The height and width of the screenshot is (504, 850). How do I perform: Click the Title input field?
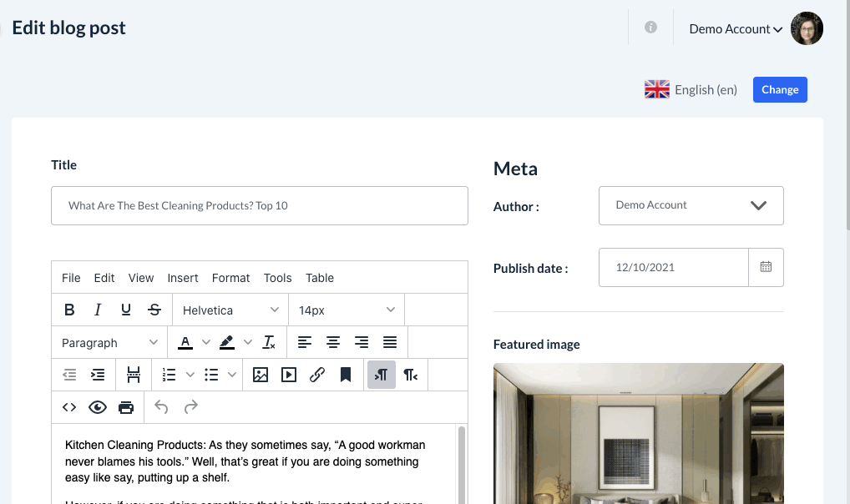click(x=260, y=206)
